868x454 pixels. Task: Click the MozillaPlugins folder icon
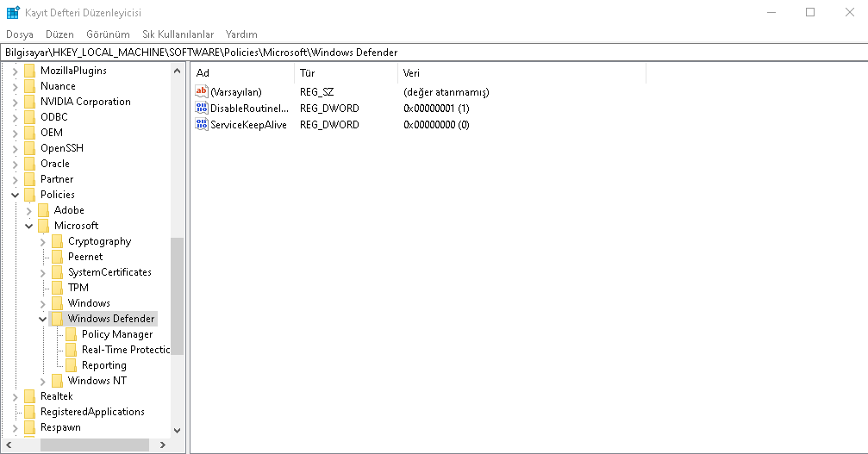[30, 71]
